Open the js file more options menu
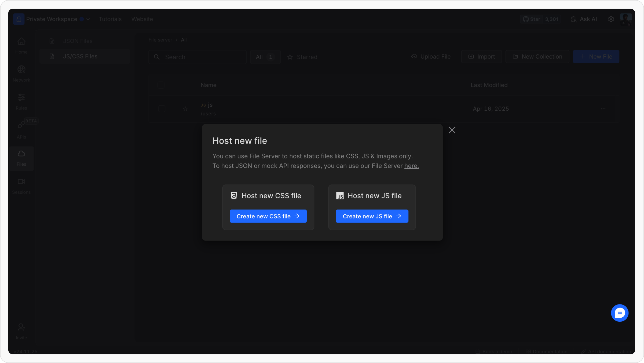 603,109
